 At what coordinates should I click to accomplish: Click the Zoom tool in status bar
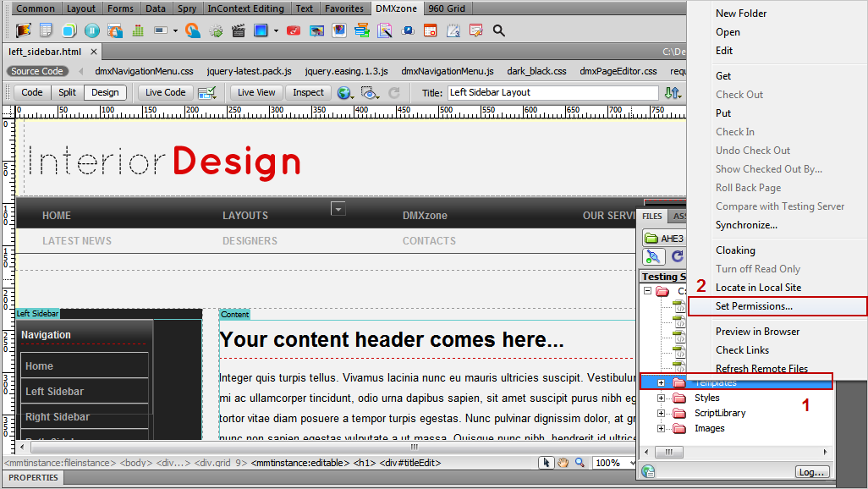coord(580,463)
